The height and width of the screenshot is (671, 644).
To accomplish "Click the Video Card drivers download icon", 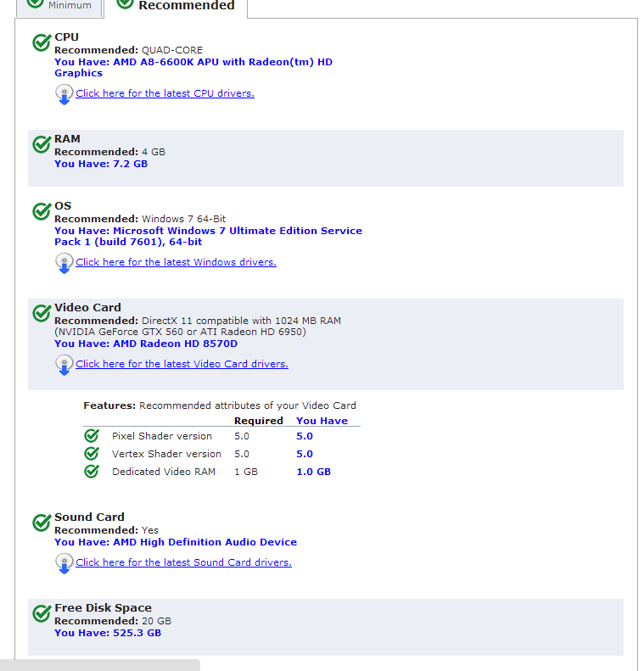I will pos(64,365).
